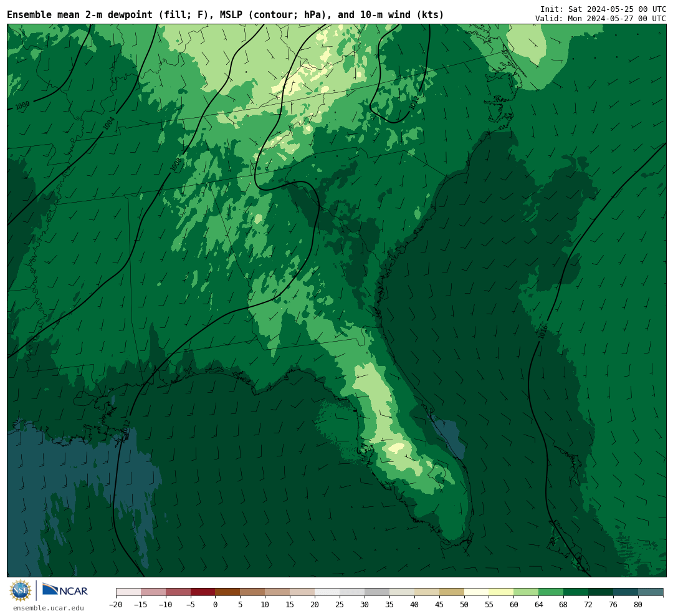Click the colorbar tick label 50
The width and height of the screenshot is (673, 616).
[x=464, y=604]
